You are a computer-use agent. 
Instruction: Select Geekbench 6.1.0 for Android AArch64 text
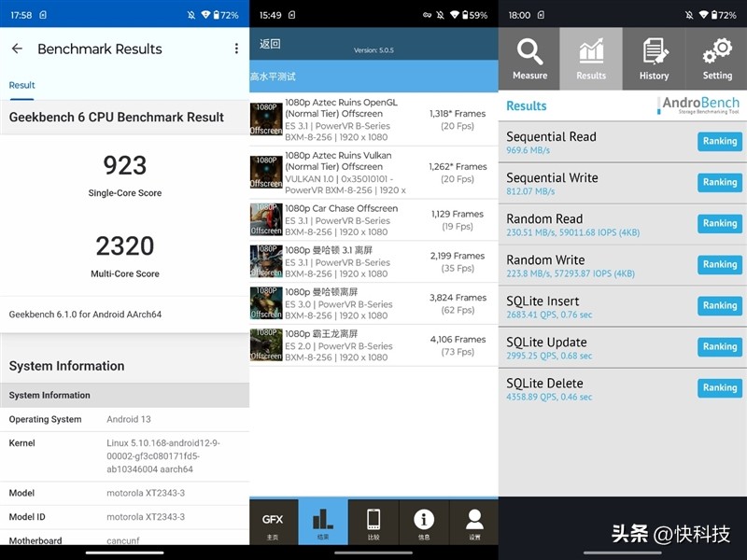tap(85, 315)
